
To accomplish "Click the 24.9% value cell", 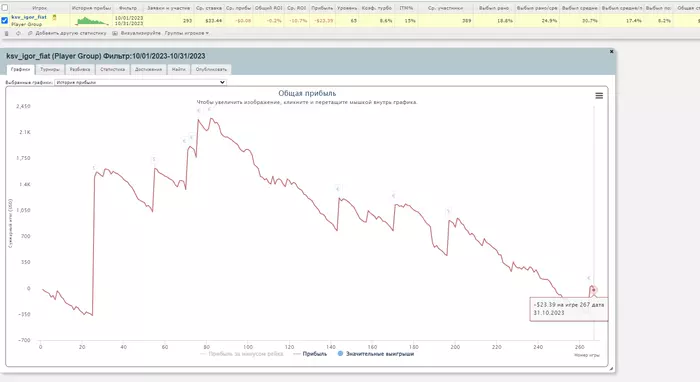I will pyautogui.click(x=550, y=21).
